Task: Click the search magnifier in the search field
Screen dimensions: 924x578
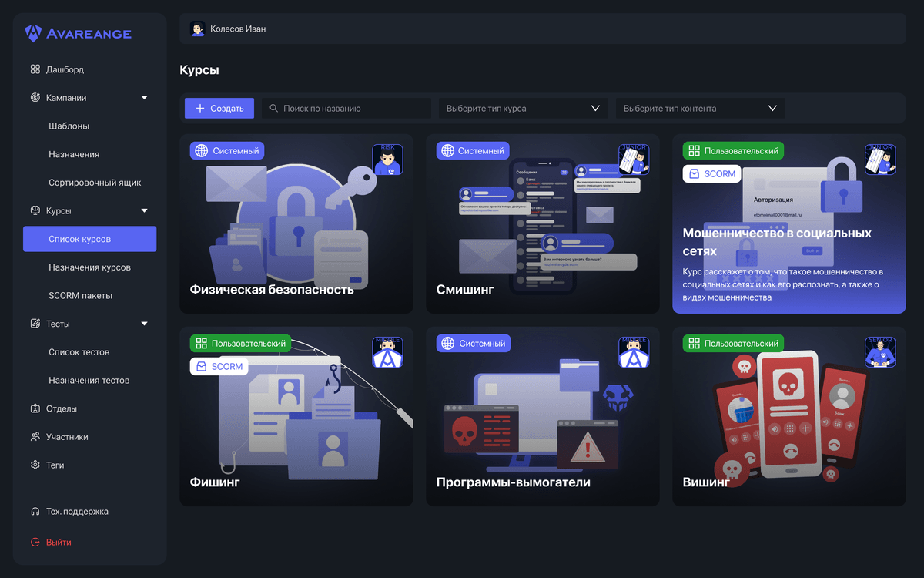Action: pyautogui.click(x=273, y=108)
